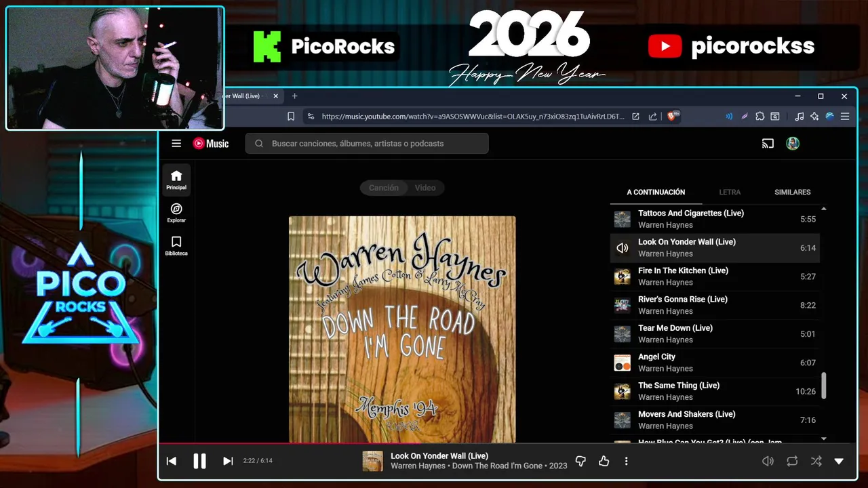868x488 pixels.
Task: Mute using the player volume icon
Action: pyautogui.click(x=768, y=461)
